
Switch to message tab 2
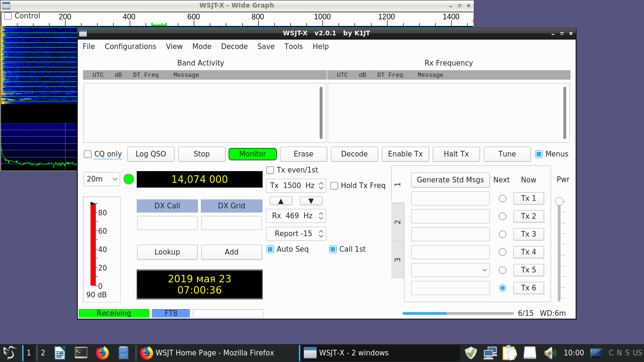pyautogui.click(x=398, y=222)
